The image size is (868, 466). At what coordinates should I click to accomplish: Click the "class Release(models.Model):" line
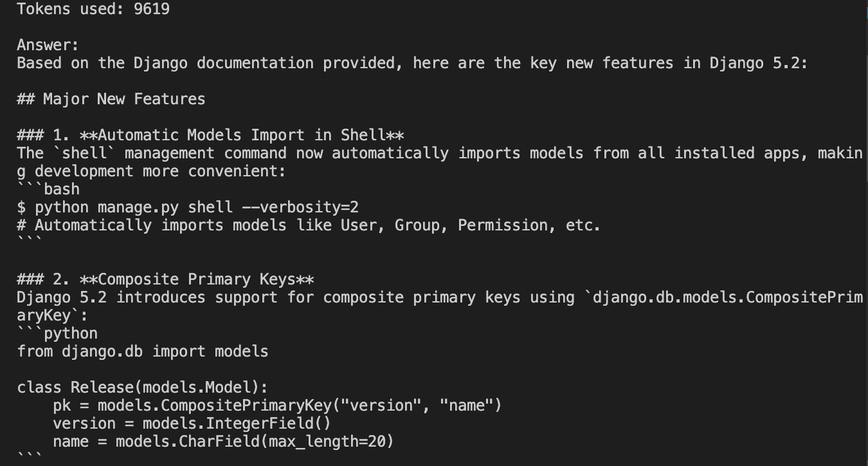(x=143, y=387)
